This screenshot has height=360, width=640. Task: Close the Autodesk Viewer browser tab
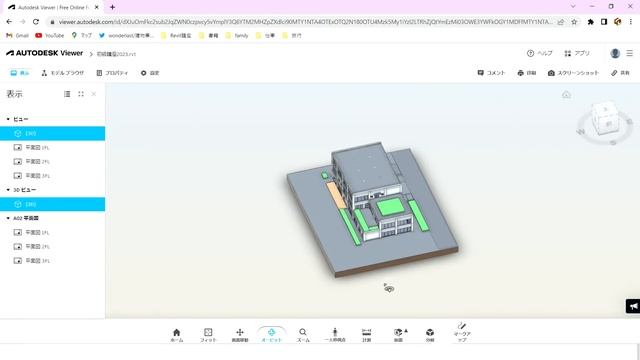point(97,7)
